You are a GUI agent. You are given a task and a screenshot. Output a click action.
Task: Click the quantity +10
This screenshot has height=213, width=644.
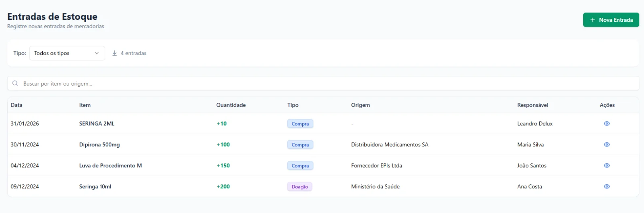click(x=222, y=124)
